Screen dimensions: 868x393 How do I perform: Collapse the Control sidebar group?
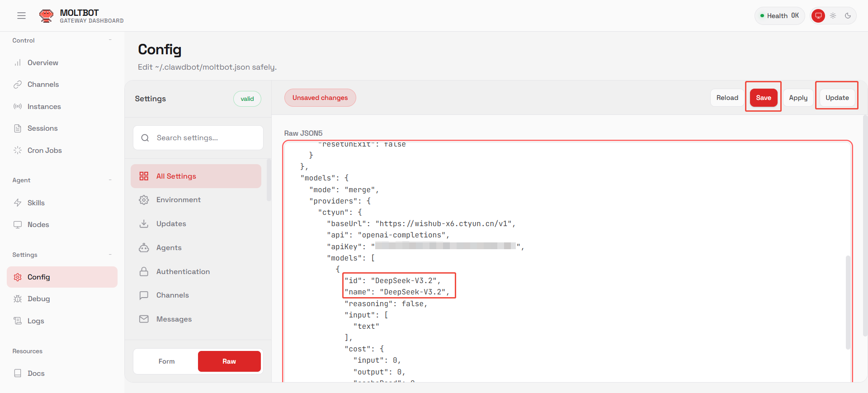click(x=110, y=40)
